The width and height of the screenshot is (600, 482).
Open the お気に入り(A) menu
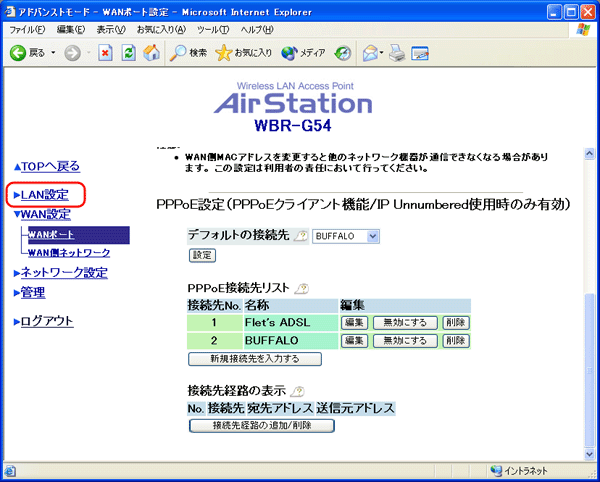click(x=161, y=30)
